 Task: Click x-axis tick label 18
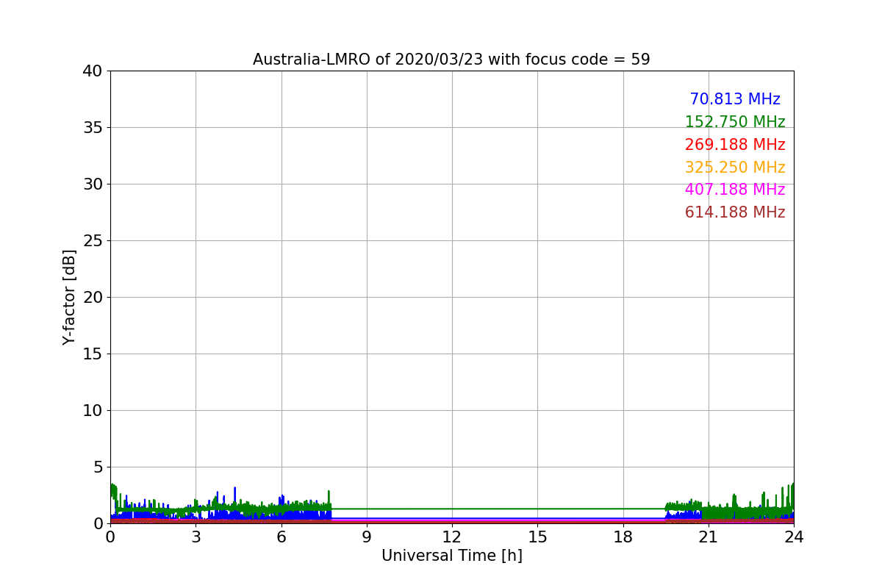coord(623,537)
